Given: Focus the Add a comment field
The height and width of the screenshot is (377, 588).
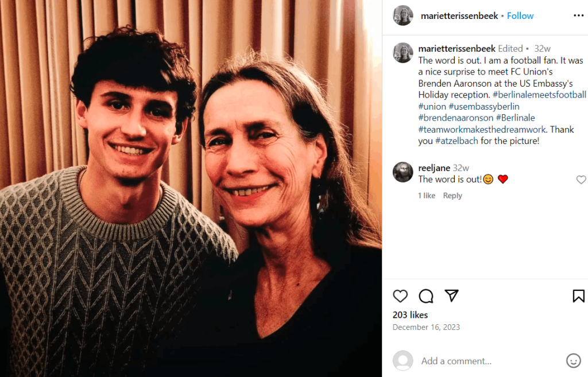Looking at the screenshot, I should pyautogui.click(x=488, y=361).
